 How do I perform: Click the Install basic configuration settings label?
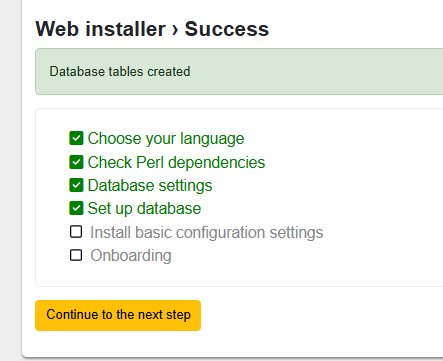click(207, 233)
